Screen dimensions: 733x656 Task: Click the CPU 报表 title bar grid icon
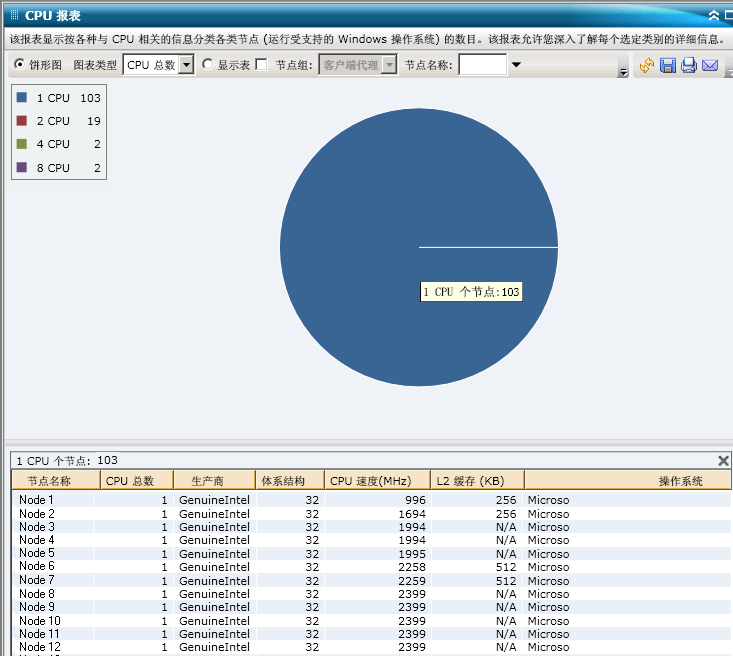[x=14, y=16]
